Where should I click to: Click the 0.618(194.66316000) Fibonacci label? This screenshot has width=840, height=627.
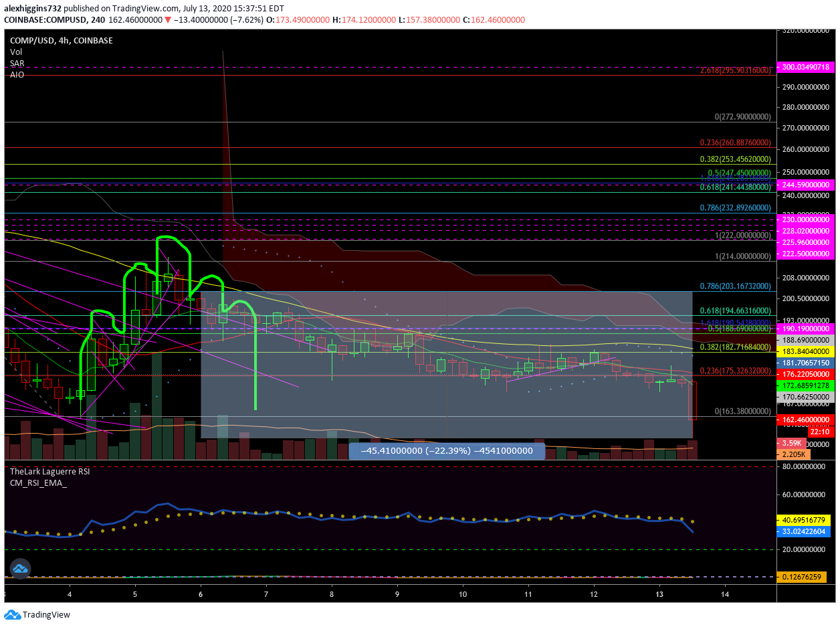point(735,310)
